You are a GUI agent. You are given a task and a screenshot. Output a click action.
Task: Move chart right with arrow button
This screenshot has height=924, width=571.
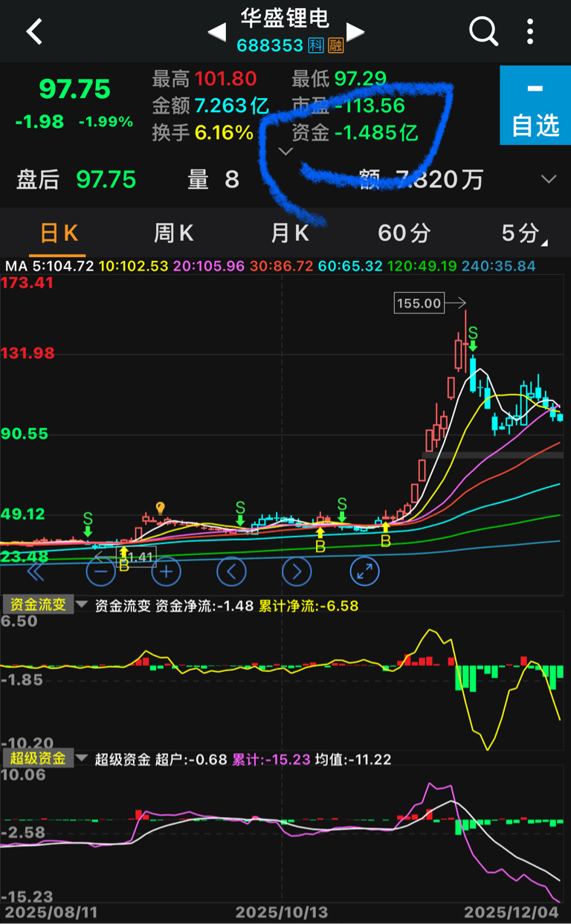(x=297, y=572)
